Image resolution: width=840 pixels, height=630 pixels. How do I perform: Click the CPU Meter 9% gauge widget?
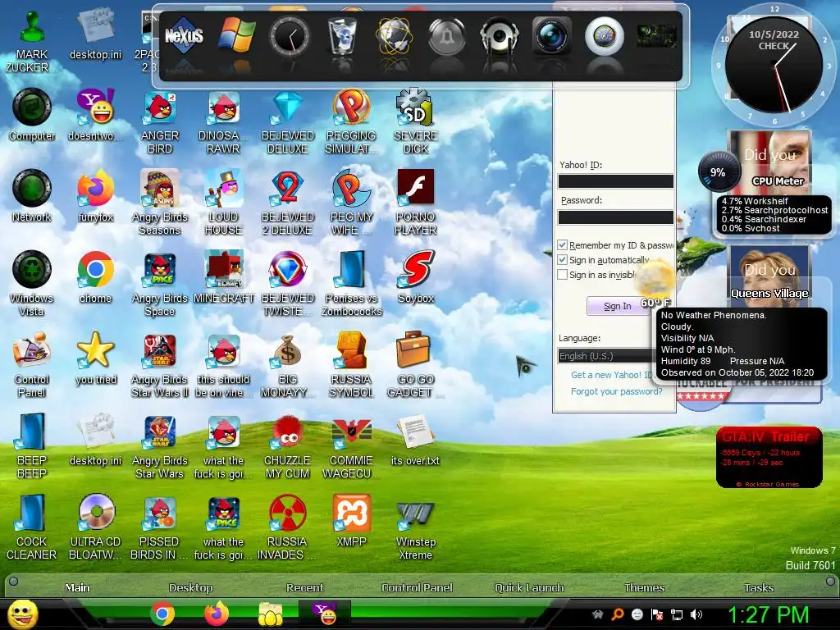(718, 172)
